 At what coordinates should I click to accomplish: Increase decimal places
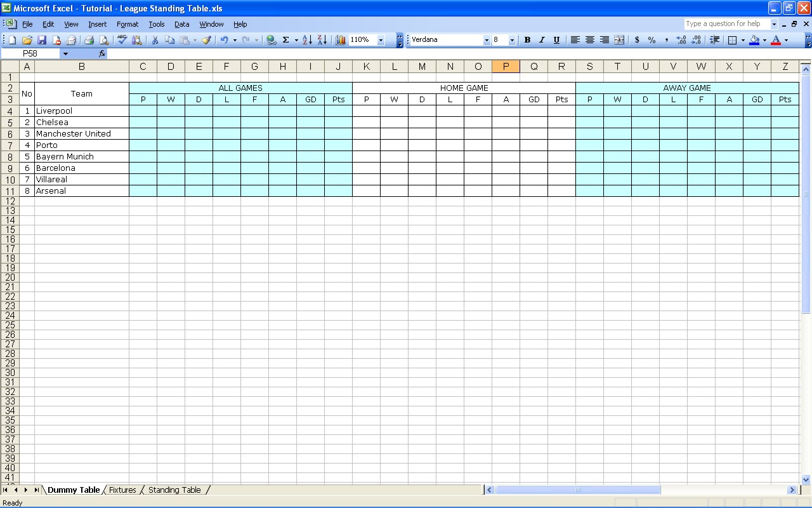tap(681, 40)
